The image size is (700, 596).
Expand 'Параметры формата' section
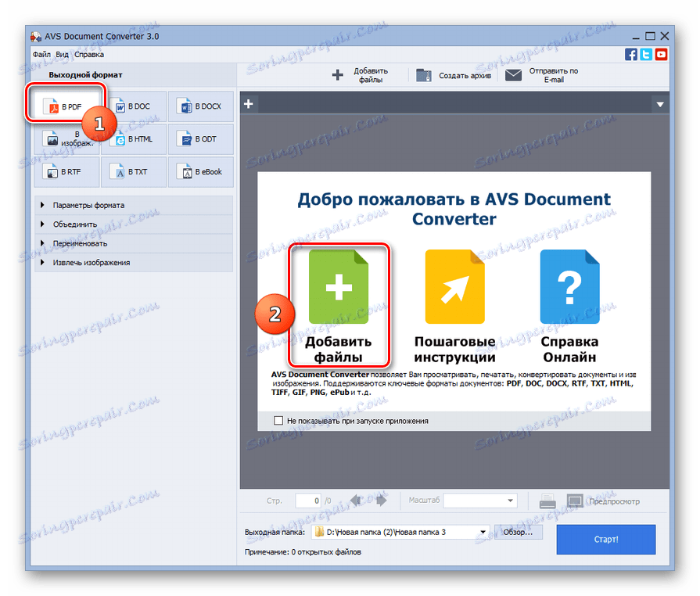click(x=134, y=206)
